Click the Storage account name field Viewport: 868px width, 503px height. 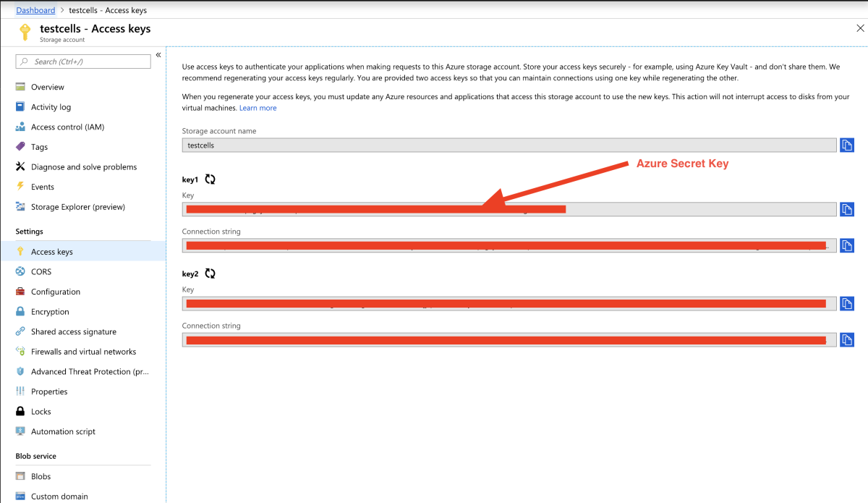509,145
